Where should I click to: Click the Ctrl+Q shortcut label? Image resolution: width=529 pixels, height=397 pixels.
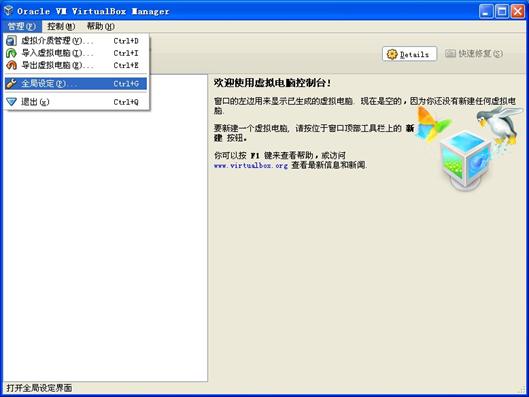tap(126, 102)
